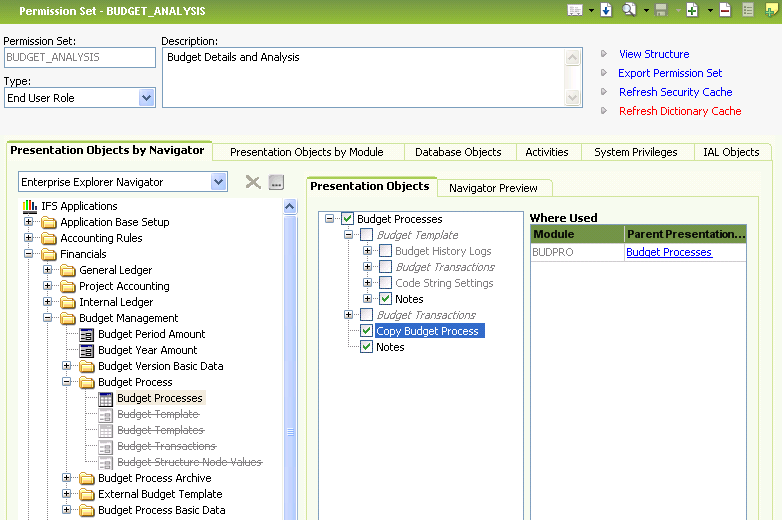
Task: Click the navigator tree scrollbar up arrow
Action: click(x=290, y=207)
